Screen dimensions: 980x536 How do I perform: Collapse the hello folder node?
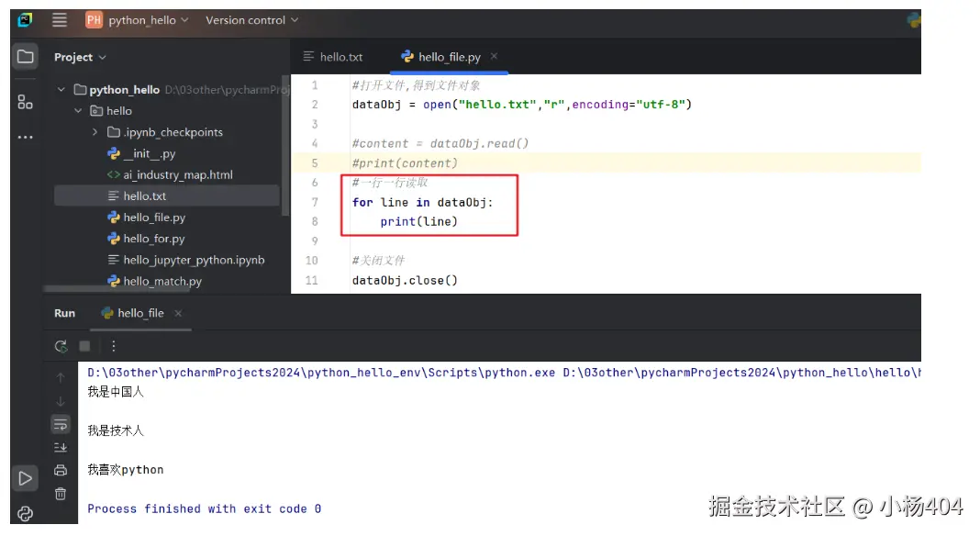pos(78,111)
